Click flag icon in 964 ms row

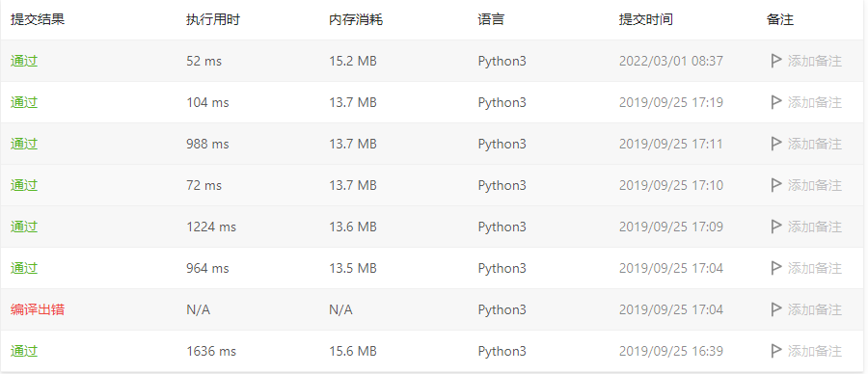click(776, 268)
